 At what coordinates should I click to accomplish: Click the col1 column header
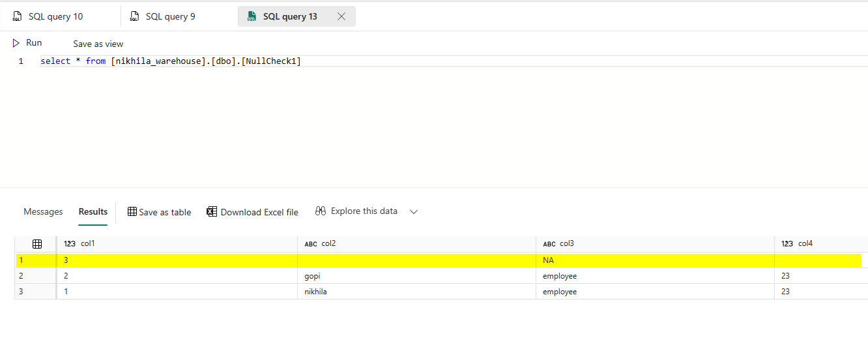click(177, 244)
